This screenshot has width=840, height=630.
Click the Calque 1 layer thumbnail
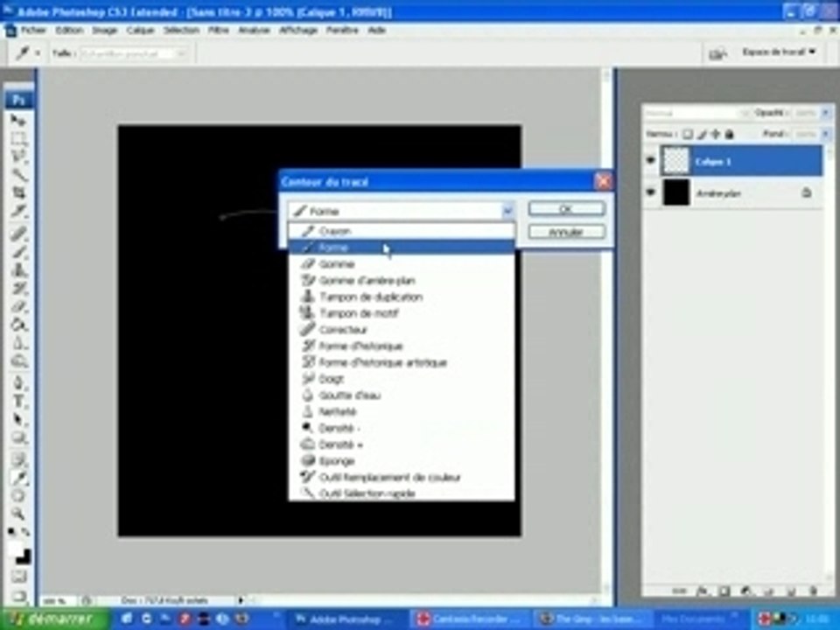[x=675, y=161]
